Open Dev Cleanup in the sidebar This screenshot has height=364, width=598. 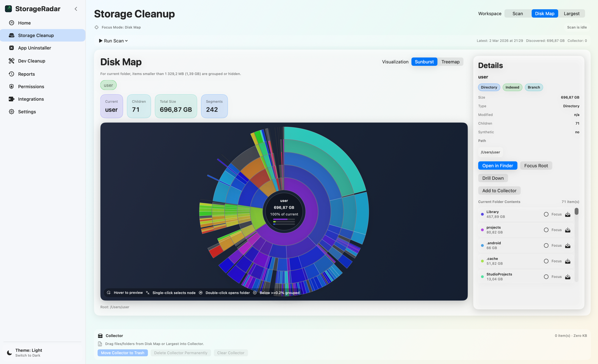pyautogui.click(x=32, y=61)
